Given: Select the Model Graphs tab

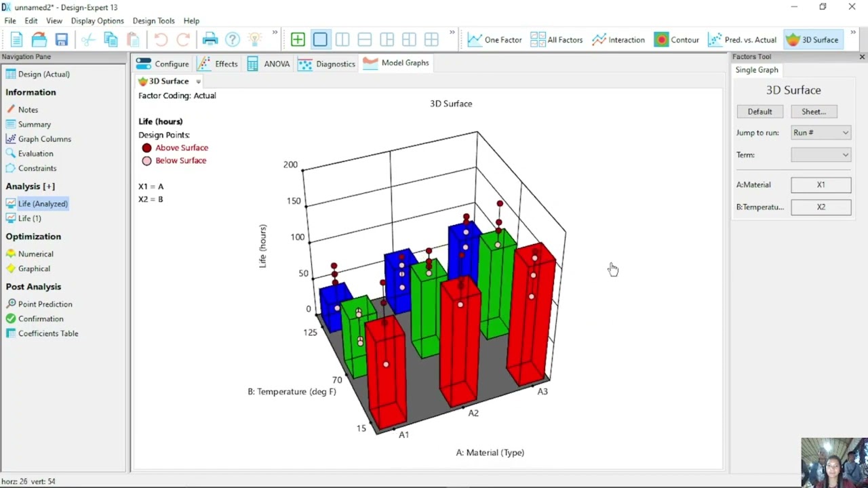Looking at the screenshot, I should (396, 63).
